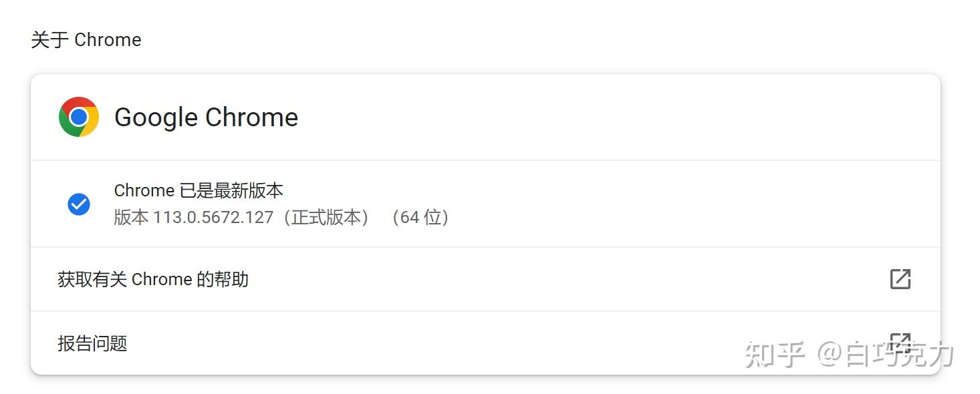Click the word Google in card title
The width and height of the screenshot is (980, 394).
pos(156,118)
